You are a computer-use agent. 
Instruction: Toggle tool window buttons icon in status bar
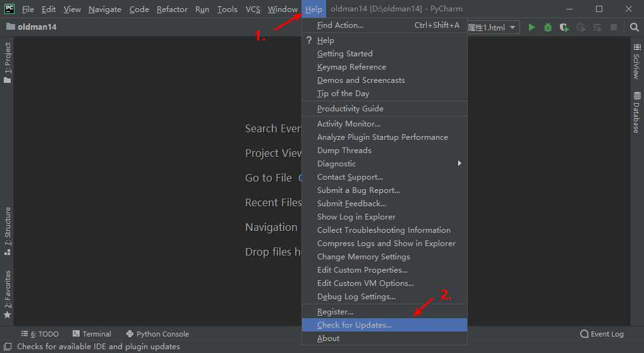[x=8, y=347]
